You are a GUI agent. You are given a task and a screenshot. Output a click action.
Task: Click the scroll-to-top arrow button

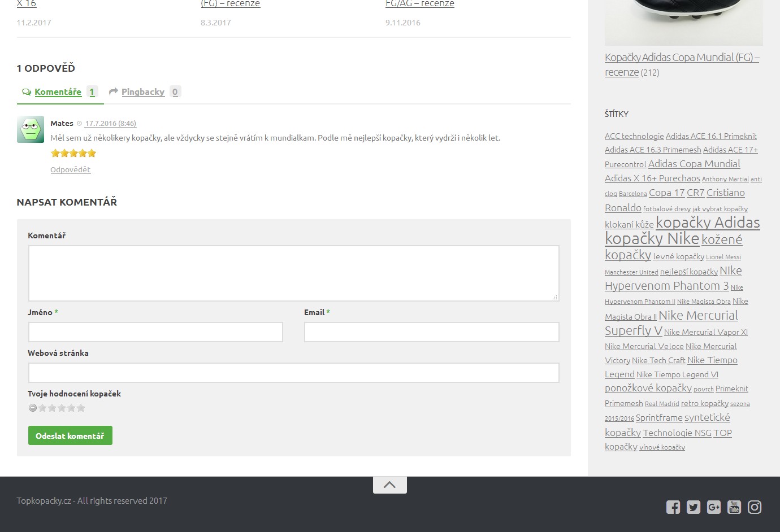tap(390, 485)
